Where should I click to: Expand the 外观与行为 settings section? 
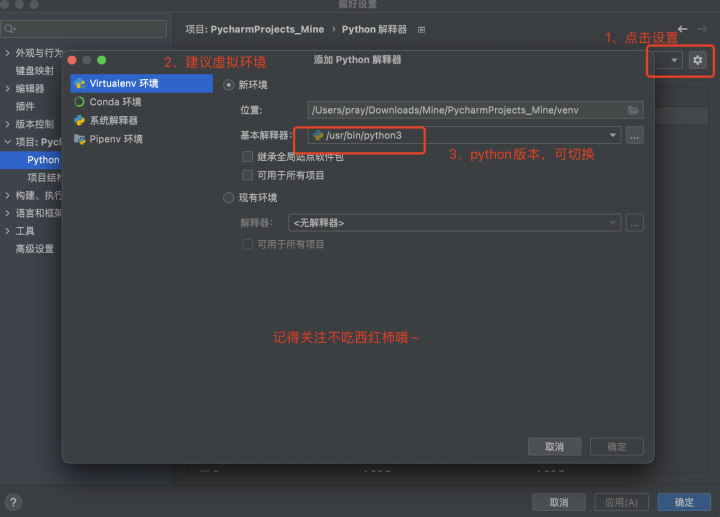(7, 53)
